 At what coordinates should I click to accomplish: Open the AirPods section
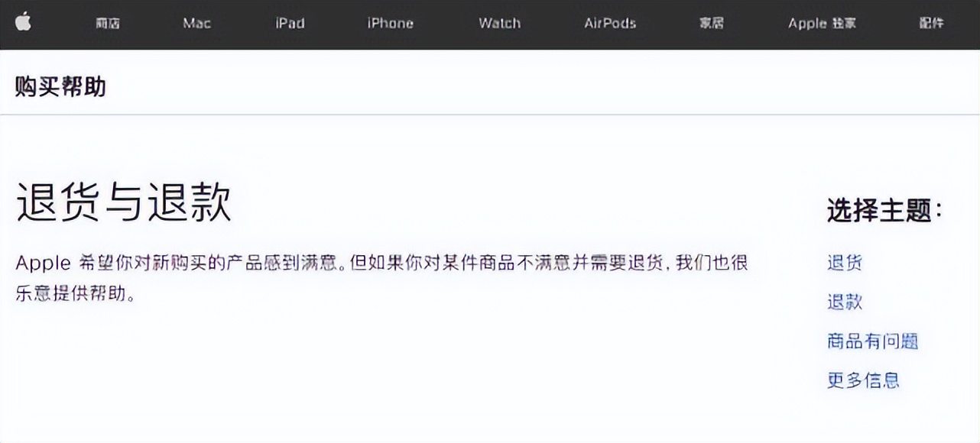pyautogui.click(x=608, y=23)
